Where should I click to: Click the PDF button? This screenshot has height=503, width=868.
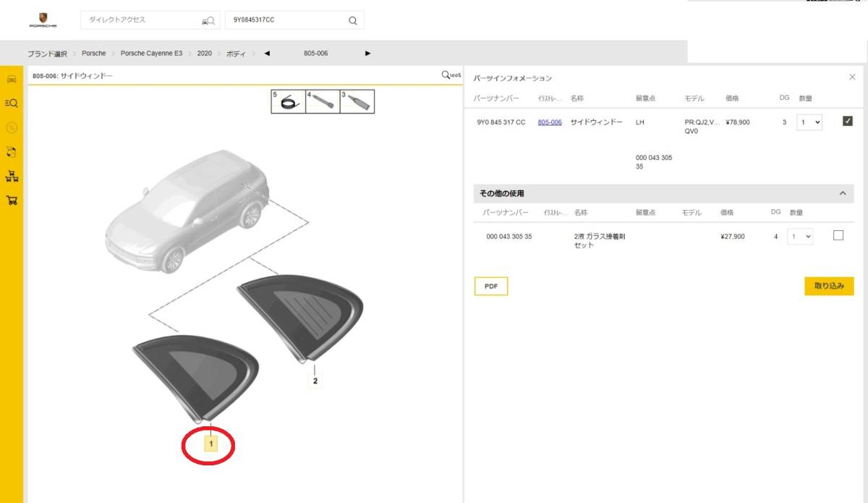point(491,287)
